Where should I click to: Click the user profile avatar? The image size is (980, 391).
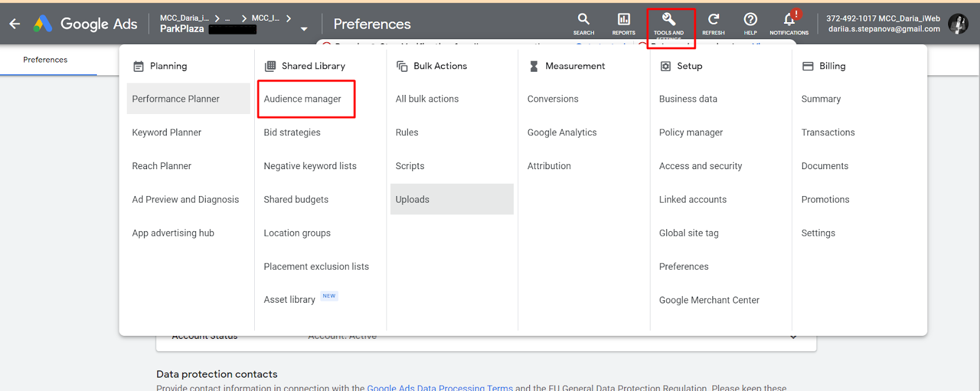pyautogui.click(x=958, y=24)
